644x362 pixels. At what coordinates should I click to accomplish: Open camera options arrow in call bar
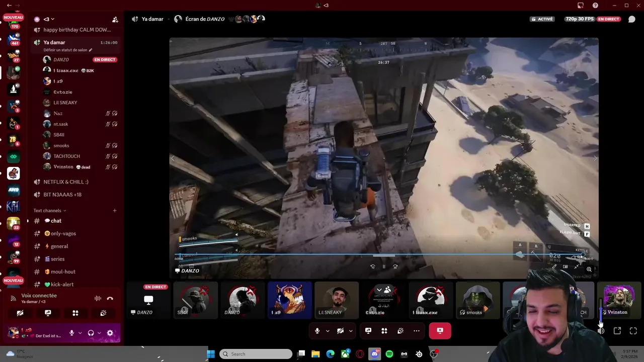tap(351, 331)
